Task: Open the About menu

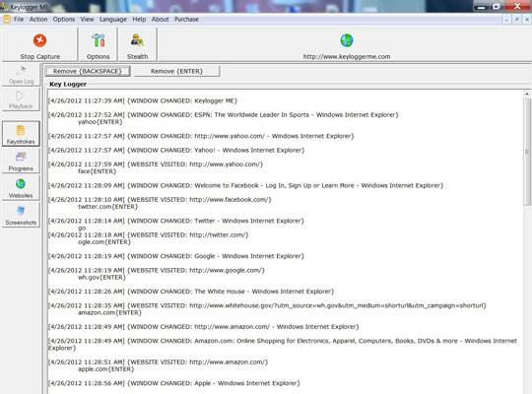Action: click(x=161, y=20)
